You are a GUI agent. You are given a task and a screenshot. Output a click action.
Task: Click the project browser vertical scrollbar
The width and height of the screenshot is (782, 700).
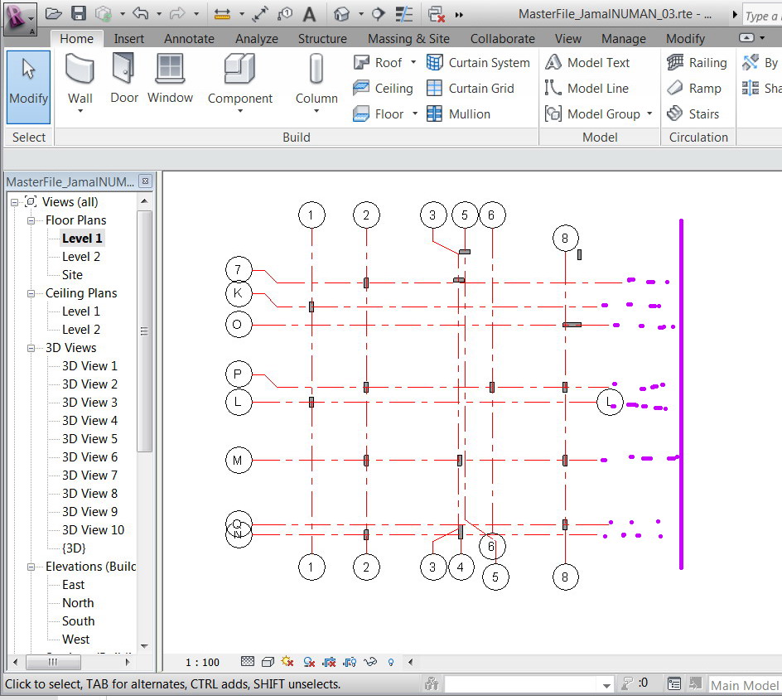pyautogui.click(x=144, y=331)
